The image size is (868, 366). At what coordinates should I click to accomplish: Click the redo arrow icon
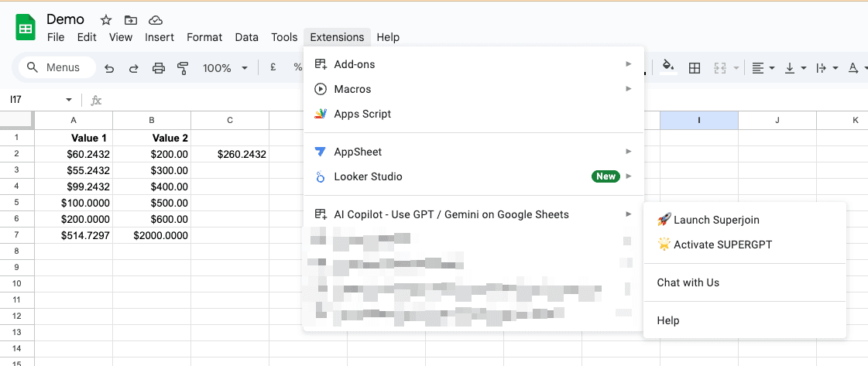[x=133, y=68]
